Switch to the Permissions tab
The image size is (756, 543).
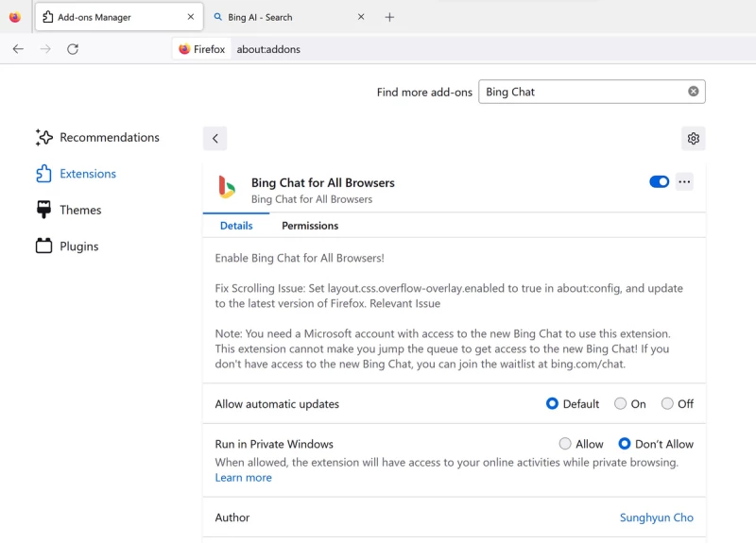point(309,226)
